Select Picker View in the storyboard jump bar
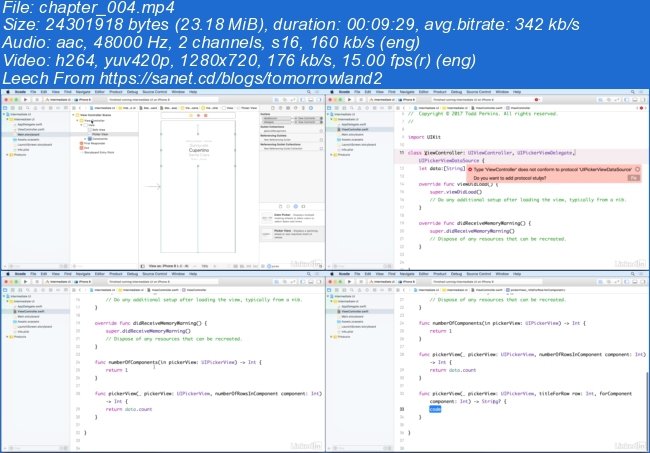This screenshot has height=453, width=650. point(247,108)
